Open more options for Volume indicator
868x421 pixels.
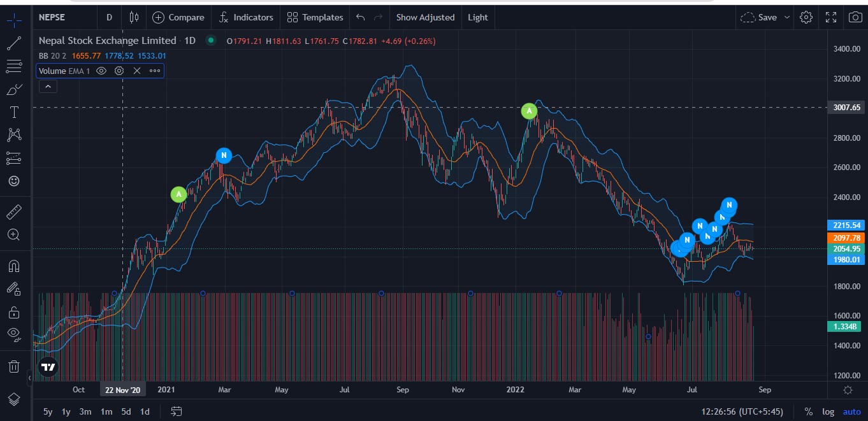(x=155, y=71)
